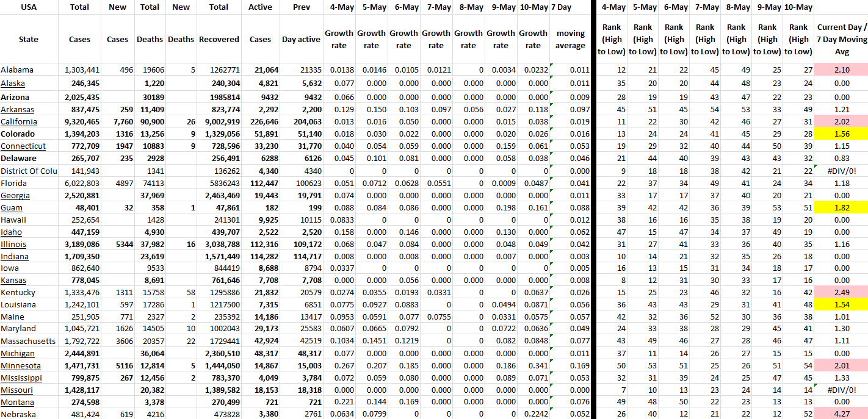The width and height of the screenshot is (868, 419).
Task: Open the Guam hyperlink
Action: click(12, 207)
